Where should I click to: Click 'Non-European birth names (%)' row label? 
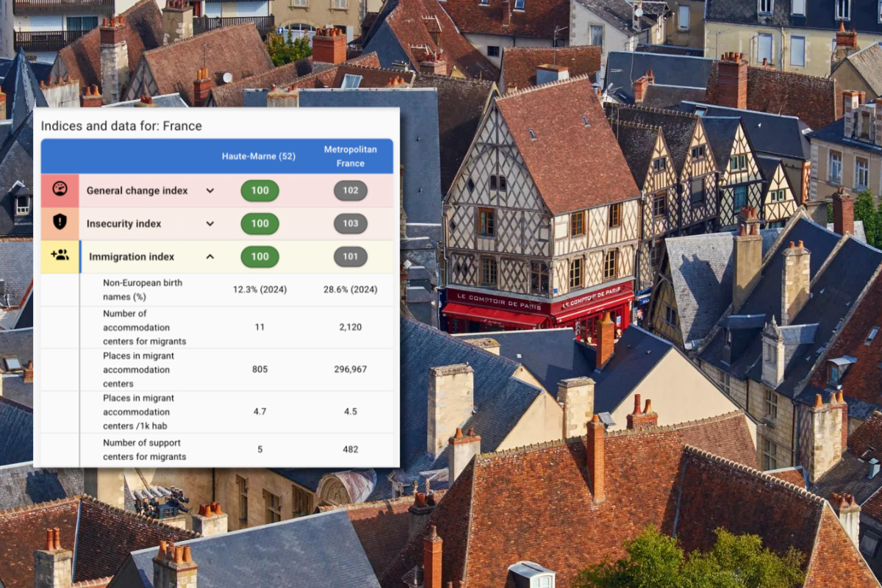click(x=143, y=290)
